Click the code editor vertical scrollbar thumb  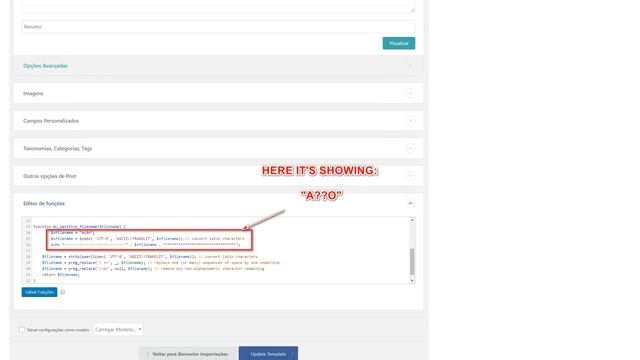[x=412, y=262]
